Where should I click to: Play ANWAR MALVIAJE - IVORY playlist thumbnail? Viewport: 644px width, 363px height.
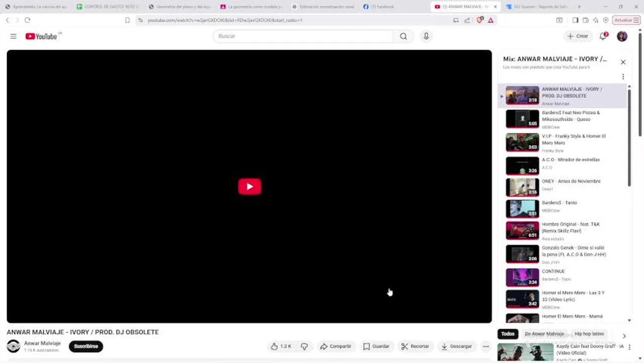tap(522, 95)
